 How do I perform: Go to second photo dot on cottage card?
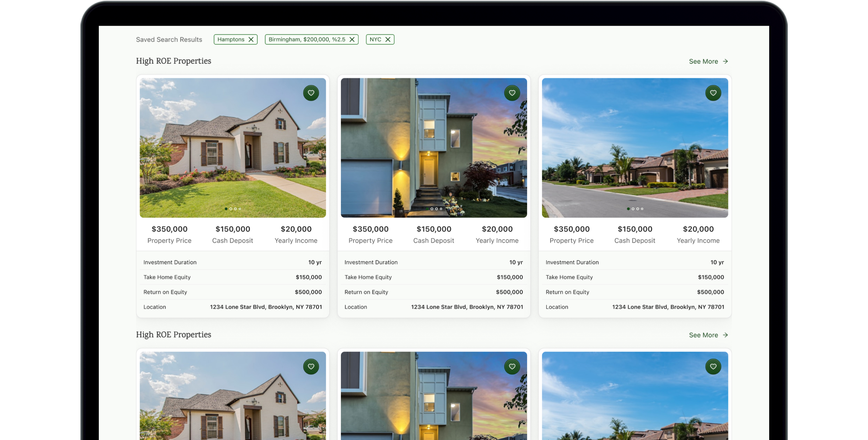231,209
